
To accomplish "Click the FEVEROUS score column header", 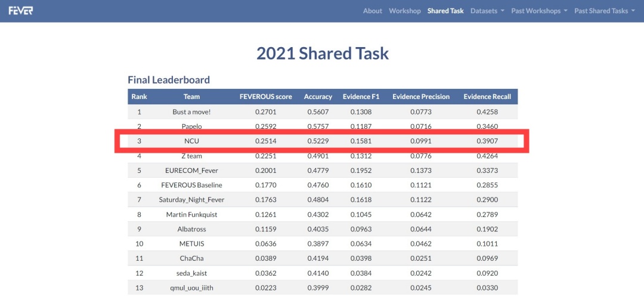I will (x=265, y=97).
